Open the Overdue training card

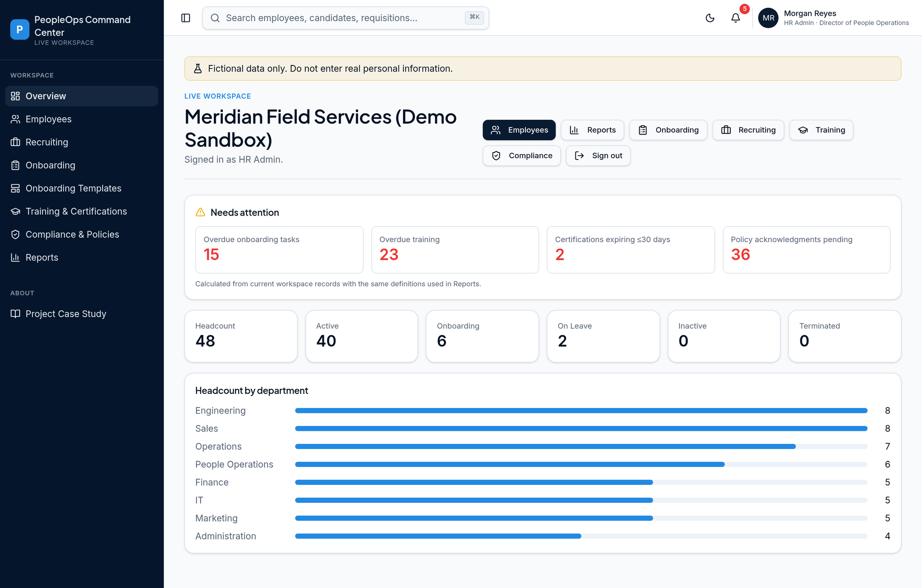(x=455, y=250)
